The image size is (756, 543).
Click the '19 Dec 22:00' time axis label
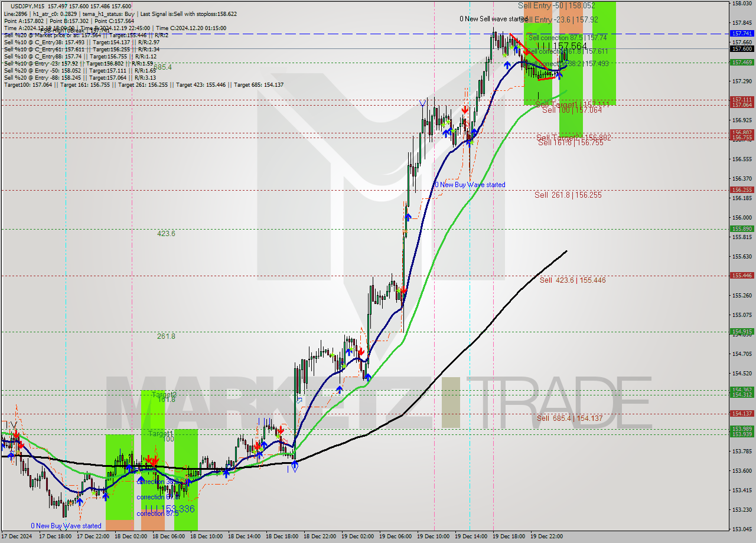tap(546, 537)
